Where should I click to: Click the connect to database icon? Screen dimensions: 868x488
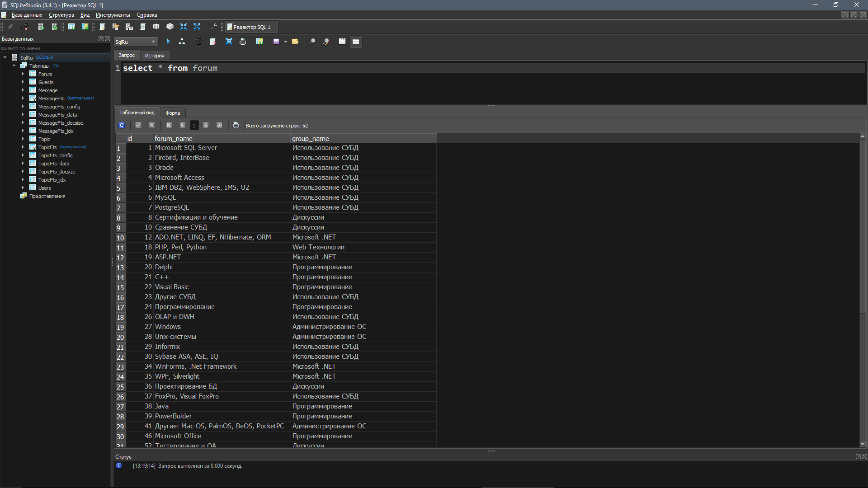point(10,27)
